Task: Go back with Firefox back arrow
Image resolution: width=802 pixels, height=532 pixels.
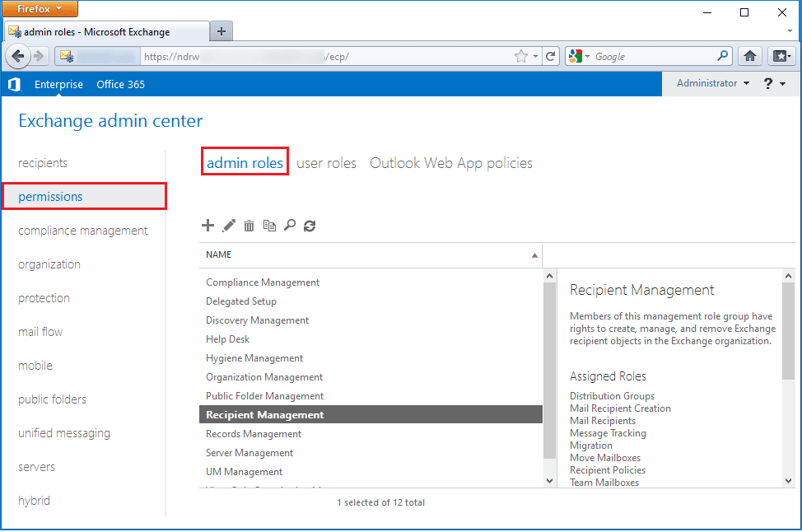Action: point(18,56)
